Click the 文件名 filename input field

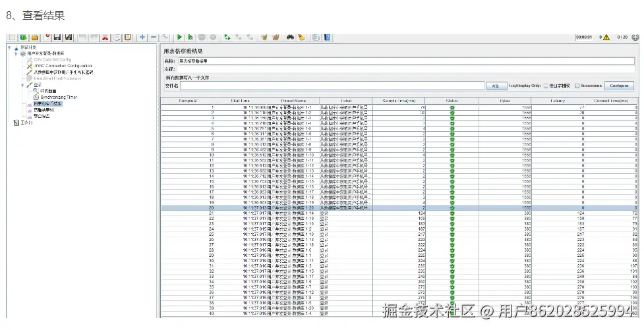(x=332, y=86)
